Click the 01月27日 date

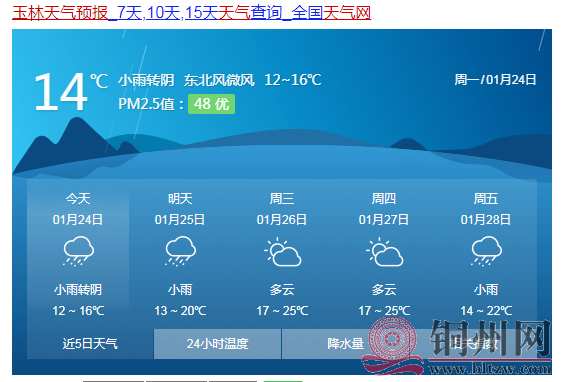[384, 219]
